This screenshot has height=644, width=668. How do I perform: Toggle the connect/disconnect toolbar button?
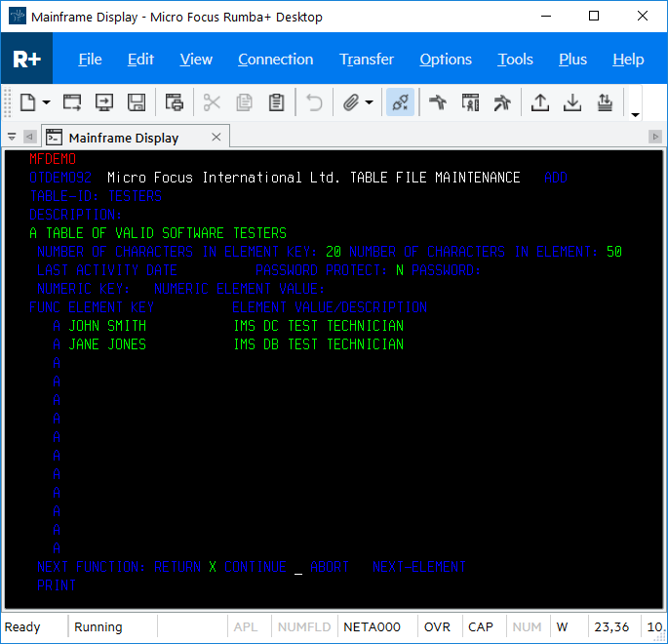(x=400, y=102)
